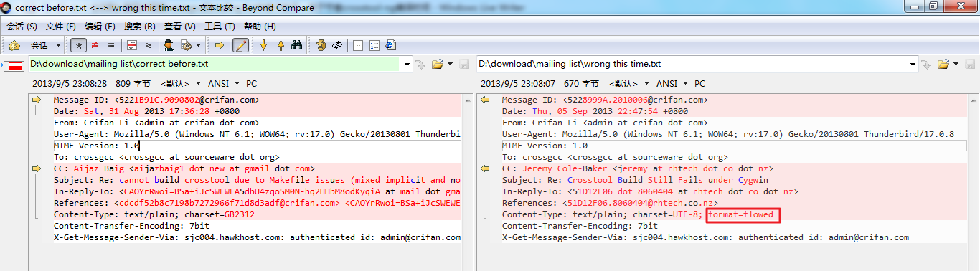Screen dimensions: 980x271
Task: Click the Copy to Right arrow icon
Action: [220, 45]
